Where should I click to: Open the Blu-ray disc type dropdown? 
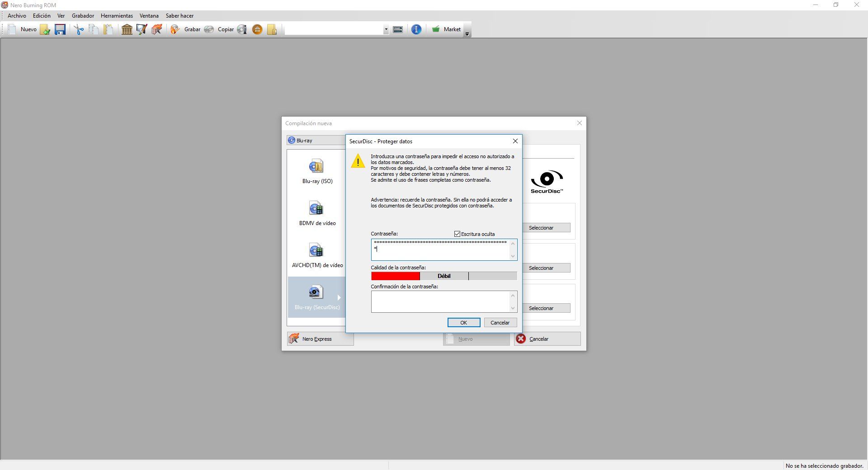[x=316, y=141]
